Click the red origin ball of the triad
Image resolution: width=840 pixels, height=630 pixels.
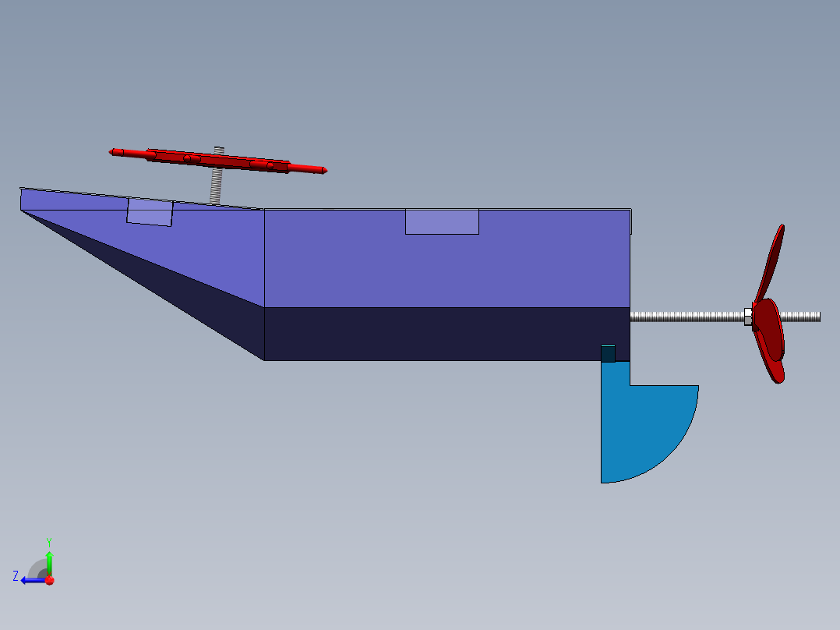(50, 580)
